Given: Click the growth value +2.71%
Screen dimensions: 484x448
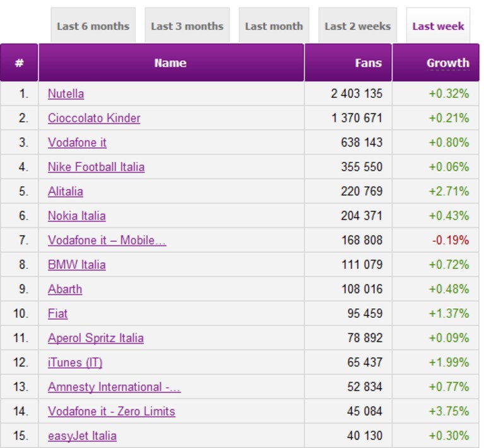Looking at the screenshot, I should coord(449,191).
